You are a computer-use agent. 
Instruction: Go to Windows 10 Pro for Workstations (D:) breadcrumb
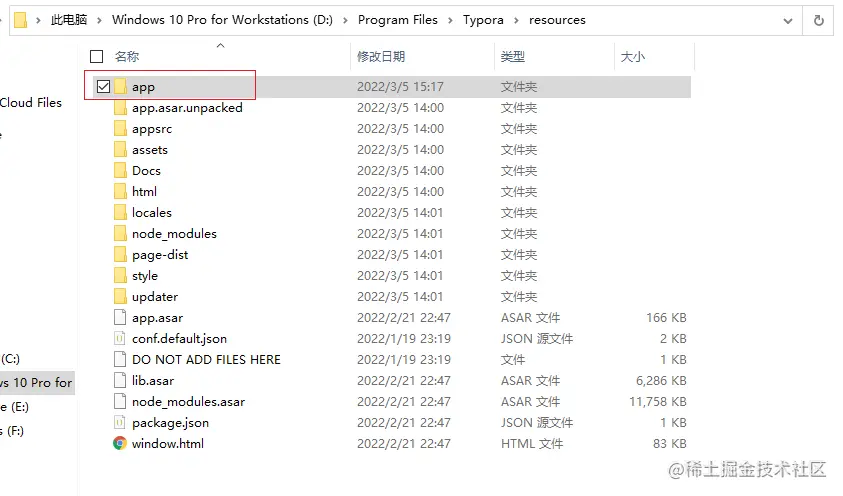(x=222, y=20)
